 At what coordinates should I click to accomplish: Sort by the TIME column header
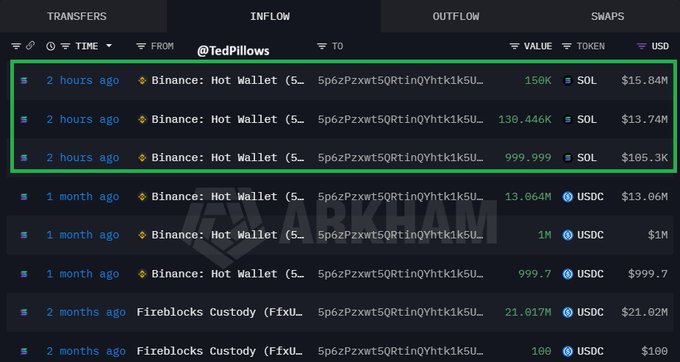pyautogui.click(x=87, y=46)
